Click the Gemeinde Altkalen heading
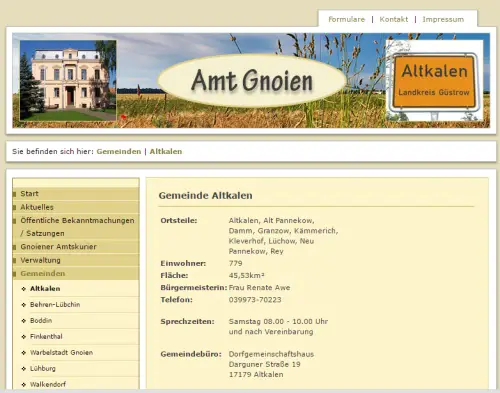Viewport: 500px width, 393px height. (205, 195)
